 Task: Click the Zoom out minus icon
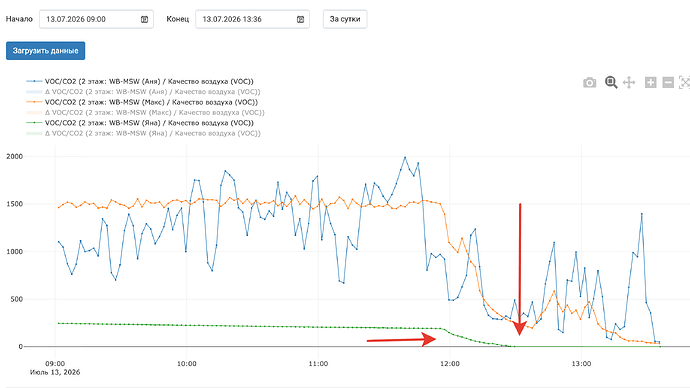(x=668, y=82)
